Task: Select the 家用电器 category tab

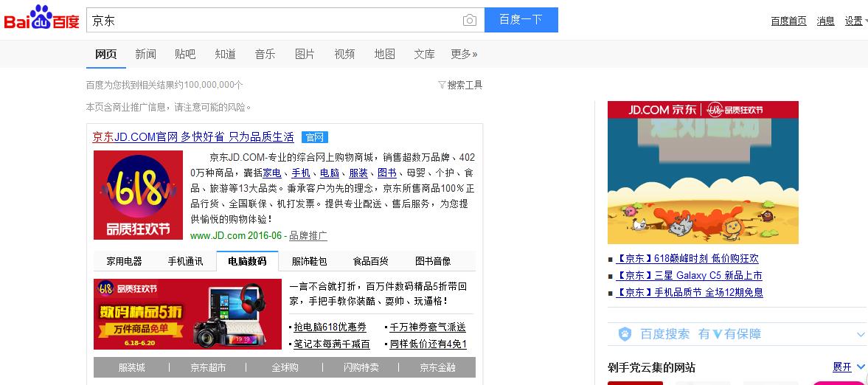Action: tap(124, 262)
